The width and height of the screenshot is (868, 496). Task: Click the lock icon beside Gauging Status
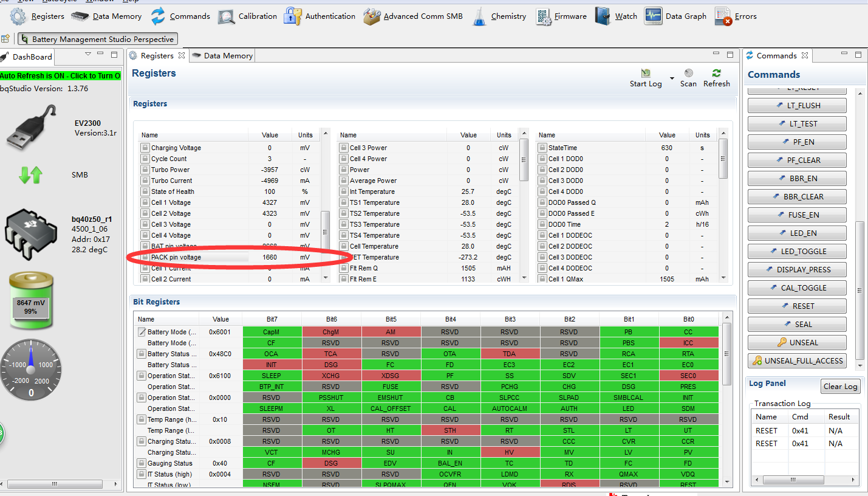coord(142,463)
